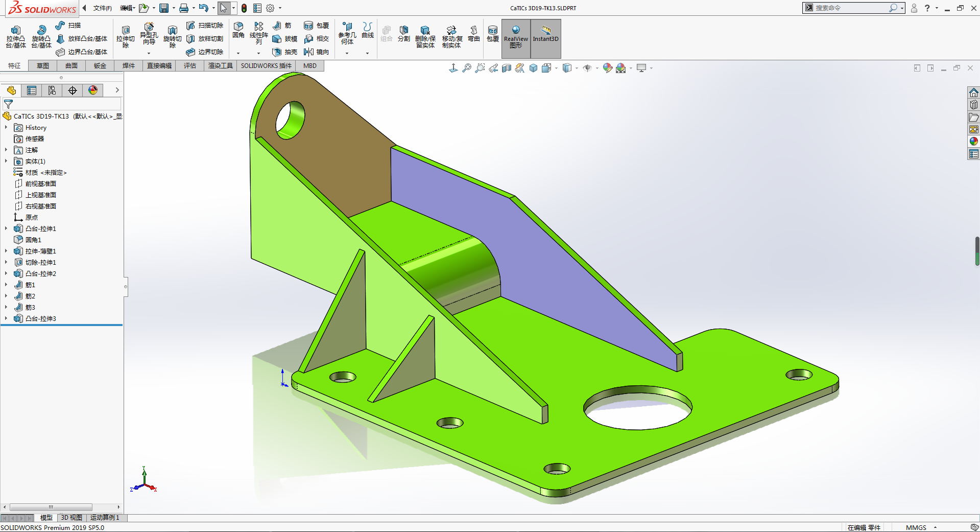Image resolution: width=980 pixels, height=532 pixels.
Task: Switch to the SOLIDWORKS 插件 tab
Action: [x=266, y=65]
